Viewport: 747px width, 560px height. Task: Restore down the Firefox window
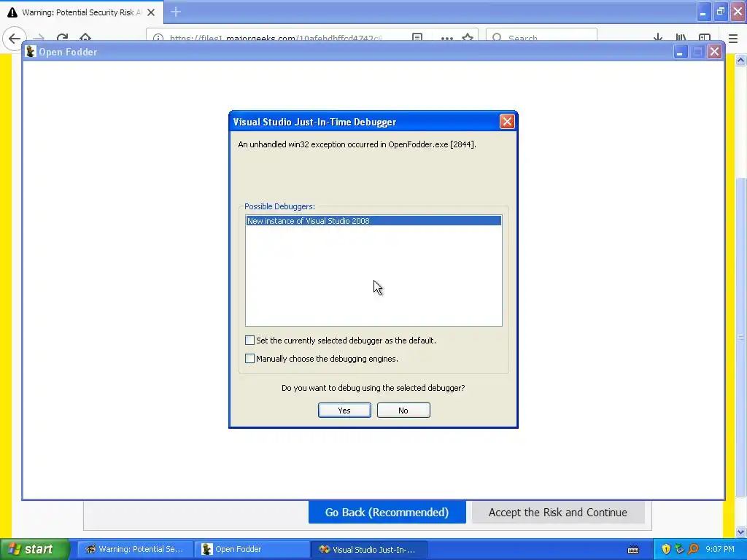(721, 12)
